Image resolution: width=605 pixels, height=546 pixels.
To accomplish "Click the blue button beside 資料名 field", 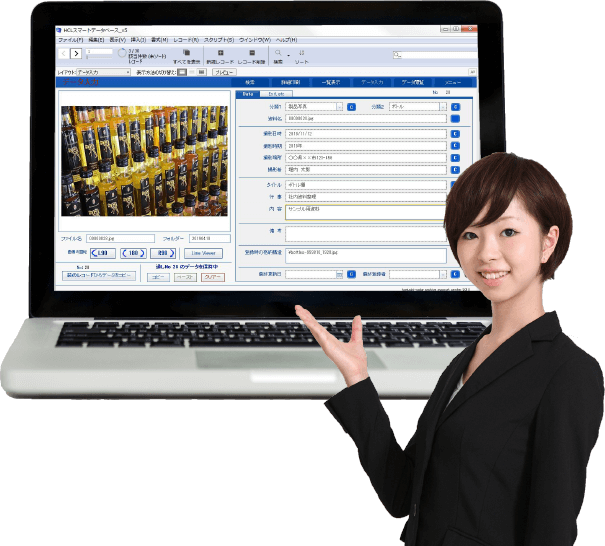I will (x=455, y=119).
